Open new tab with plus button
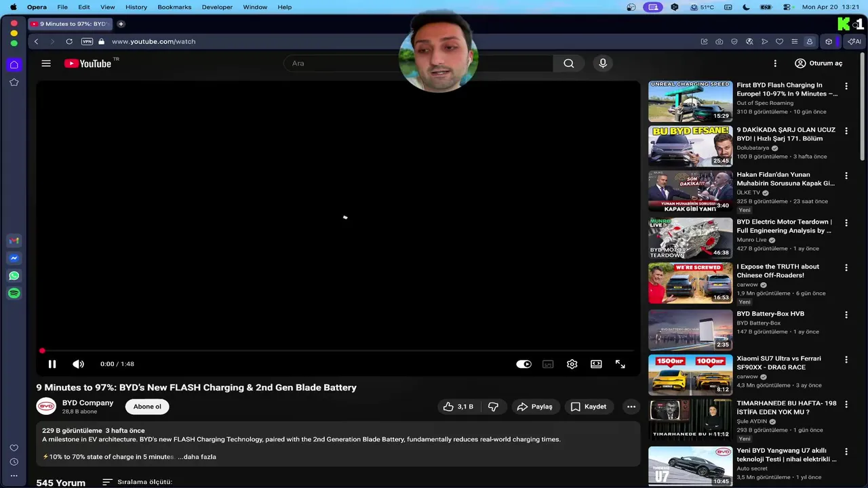868x488 pixels. tap(121, 24)
